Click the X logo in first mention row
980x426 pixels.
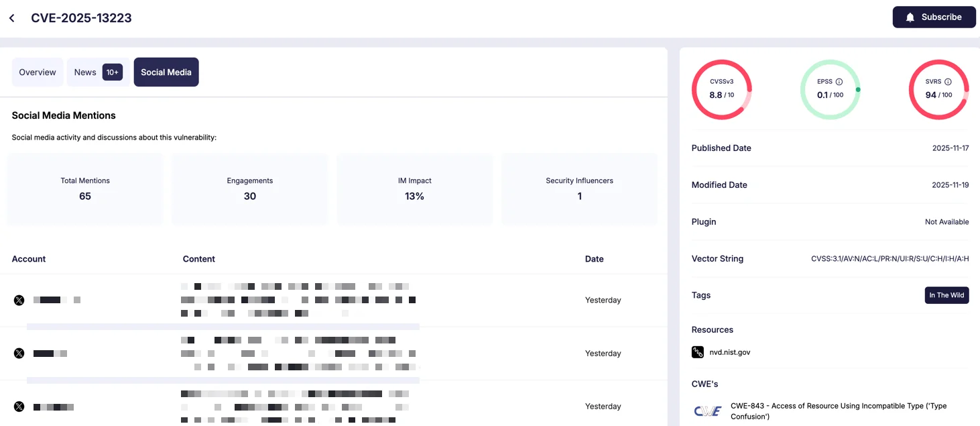tap(19, 300)
